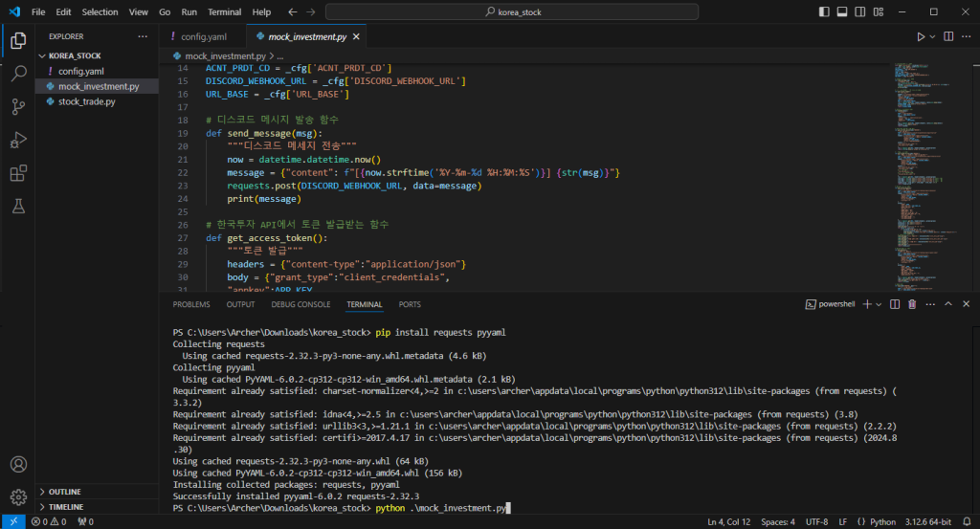Click the remote window indicator in status bar

tap(13, 521)
